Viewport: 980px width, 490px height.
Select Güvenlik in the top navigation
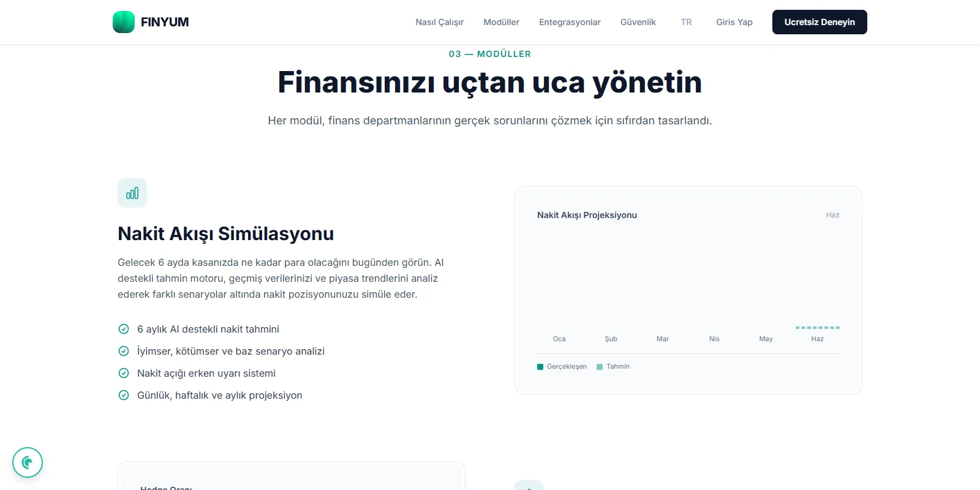pyautogui.click(x=638, y=22)
